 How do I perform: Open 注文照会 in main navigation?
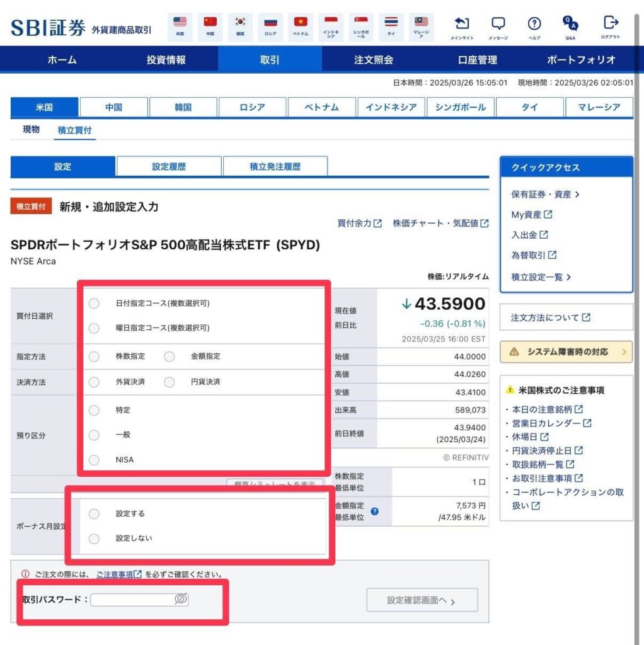[374, 60]
